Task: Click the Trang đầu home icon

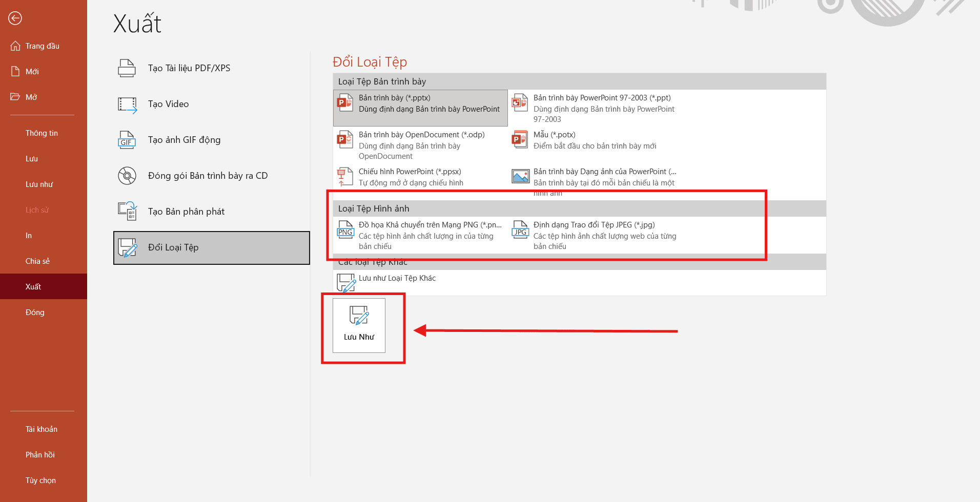Action: click(x=15, y=46)
